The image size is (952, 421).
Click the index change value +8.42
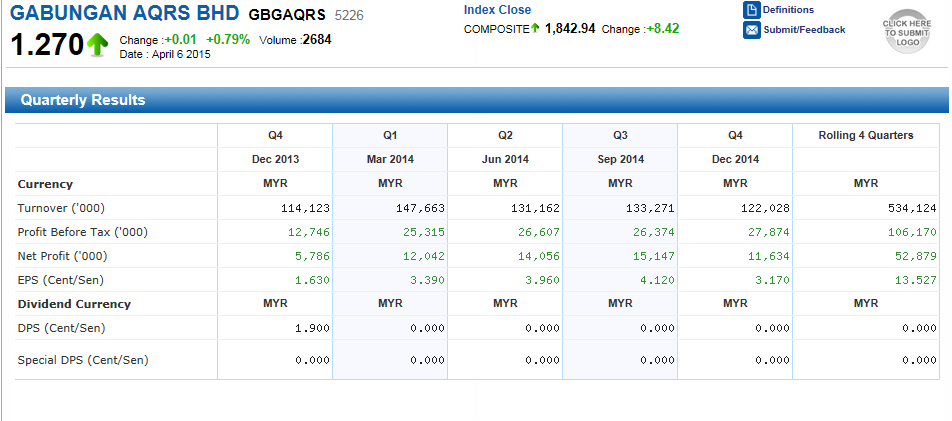pos(663,29)
